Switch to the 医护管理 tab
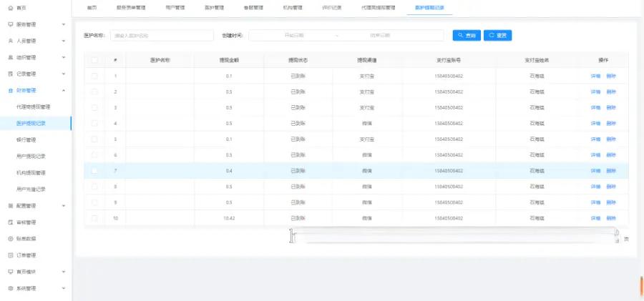 (x=214, y=8)
